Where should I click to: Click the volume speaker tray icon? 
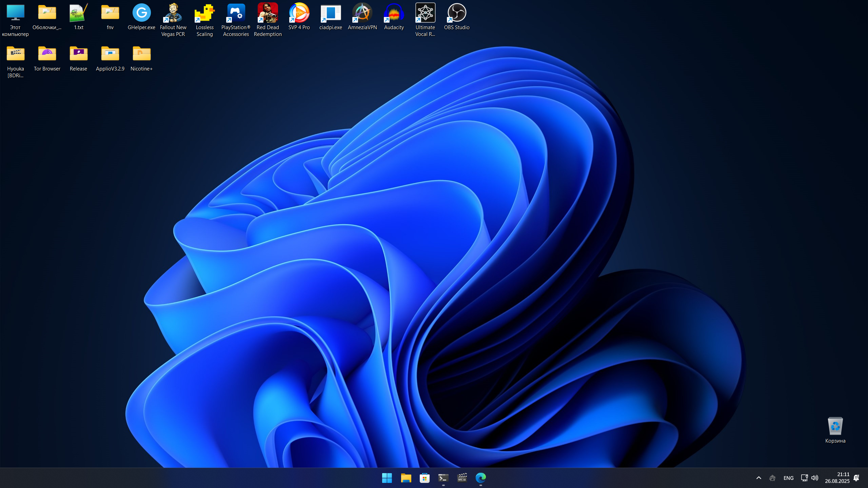815,478
